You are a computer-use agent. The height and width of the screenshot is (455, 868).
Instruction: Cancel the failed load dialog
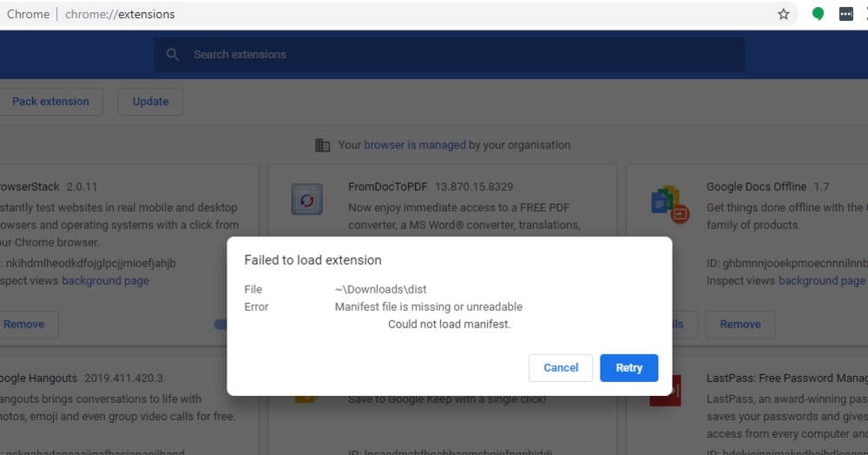[561, 367]
